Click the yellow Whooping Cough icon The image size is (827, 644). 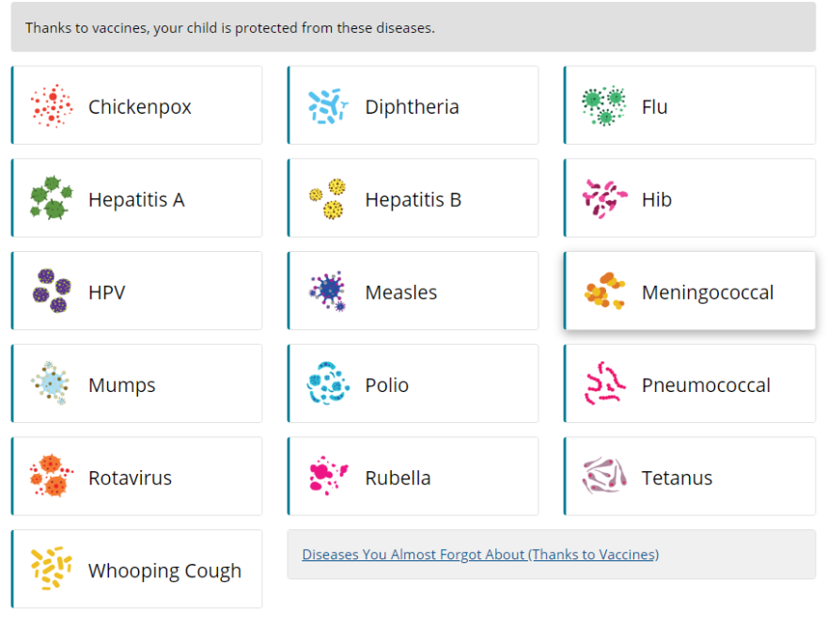tap(51, 569)
